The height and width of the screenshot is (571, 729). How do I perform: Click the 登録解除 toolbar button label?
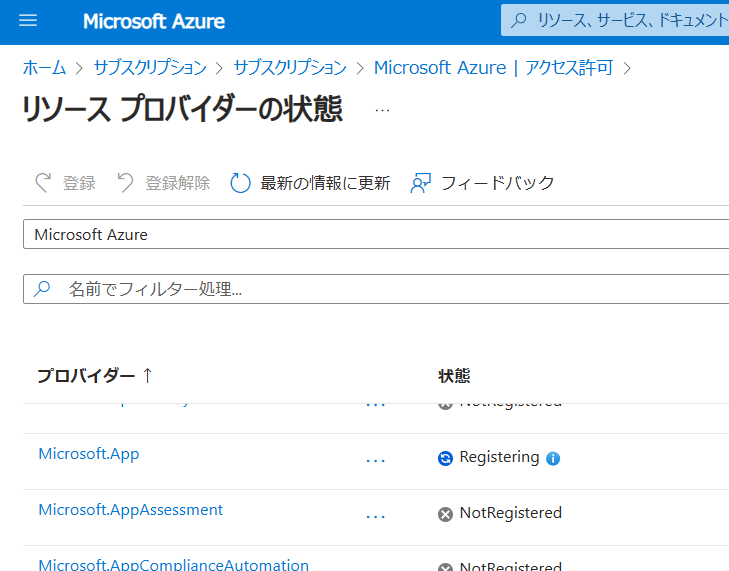click(178, 183)
